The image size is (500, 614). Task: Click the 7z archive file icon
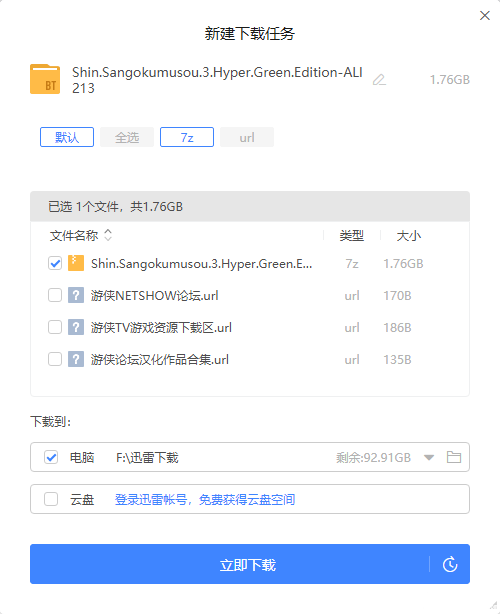(76, 263)
